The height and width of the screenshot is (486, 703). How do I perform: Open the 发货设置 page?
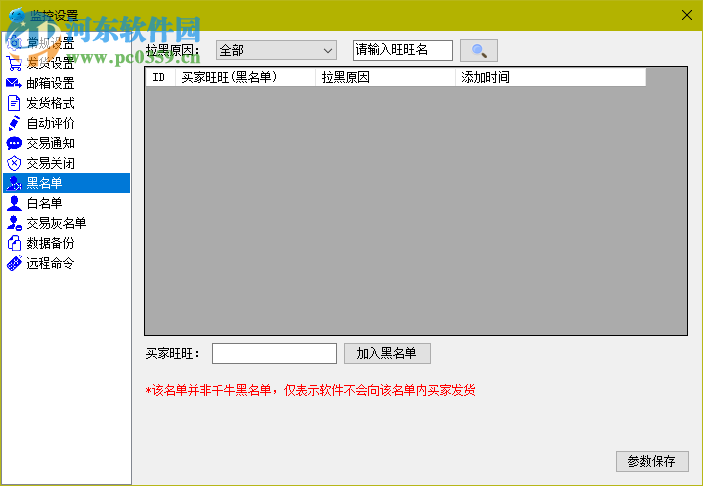[66, 63]
